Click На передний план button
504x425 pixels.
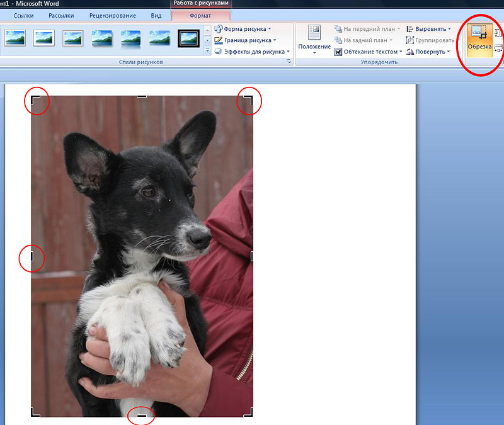pos(367,29)
